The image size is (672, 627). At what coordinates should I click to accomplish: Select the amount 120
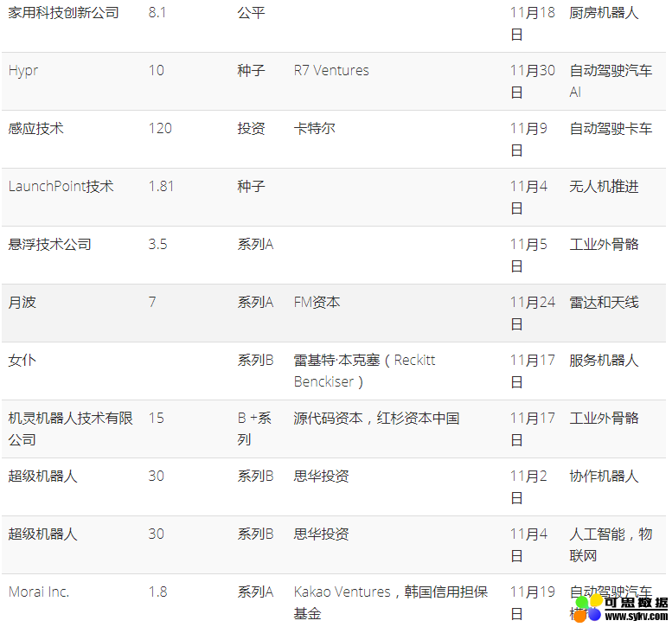160,128
